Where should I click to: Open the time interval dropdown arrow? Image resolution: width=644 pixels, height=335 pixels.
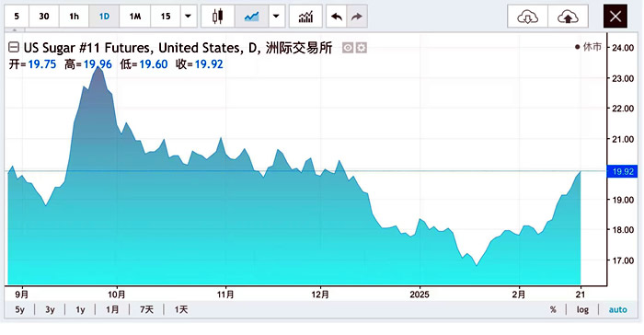[x=188, y=17]
